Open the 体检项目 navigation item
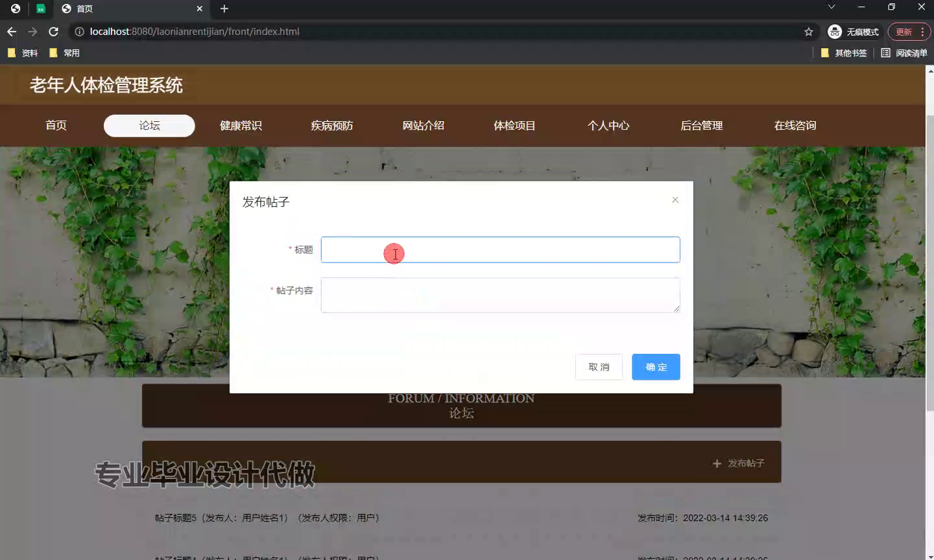Viewport: 934px width, 560px height. [x=514, y=126]
